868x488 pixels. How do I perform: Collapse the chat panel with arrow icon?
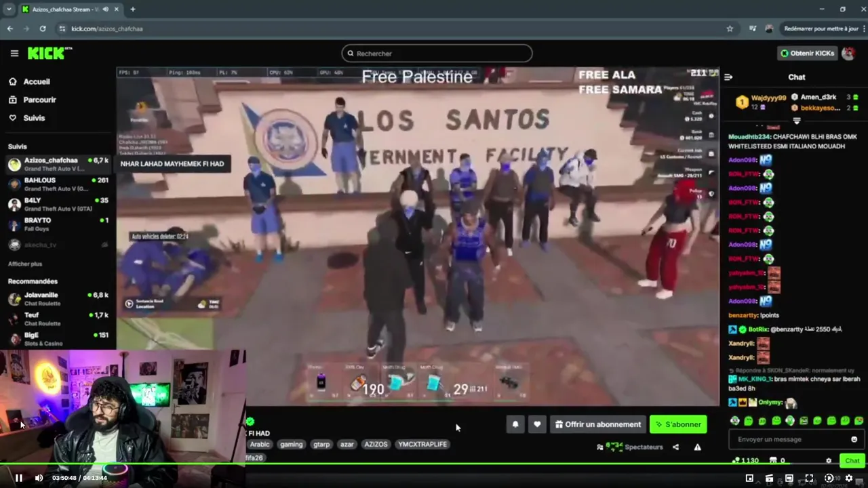[728, 77]
